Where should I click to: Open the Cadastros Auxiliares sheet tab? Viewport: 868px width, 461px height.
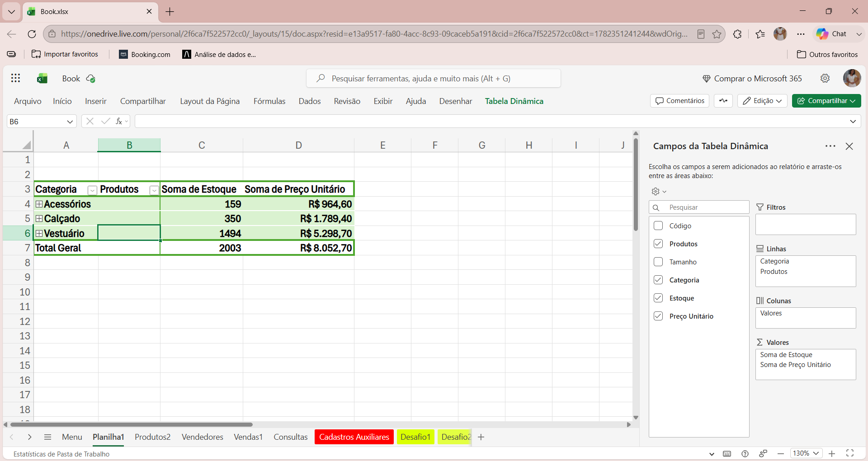tap(354, 437)
